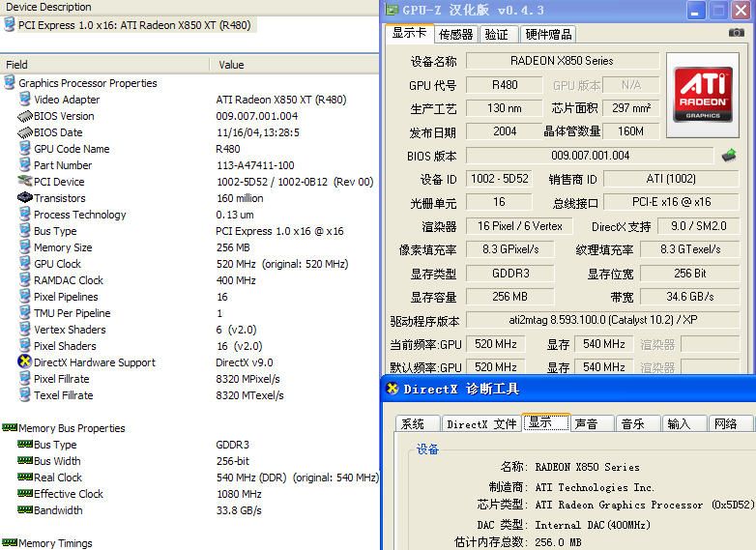Click the DirectX Hardware Support icon
This screenshot has width=756, height=550.
(24, 362)
